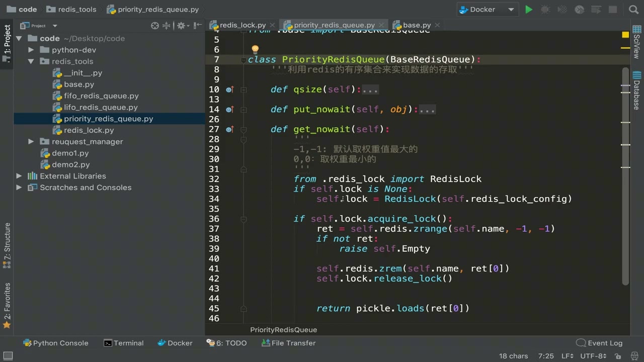Open the Event Log

click(x=599, y=343)
